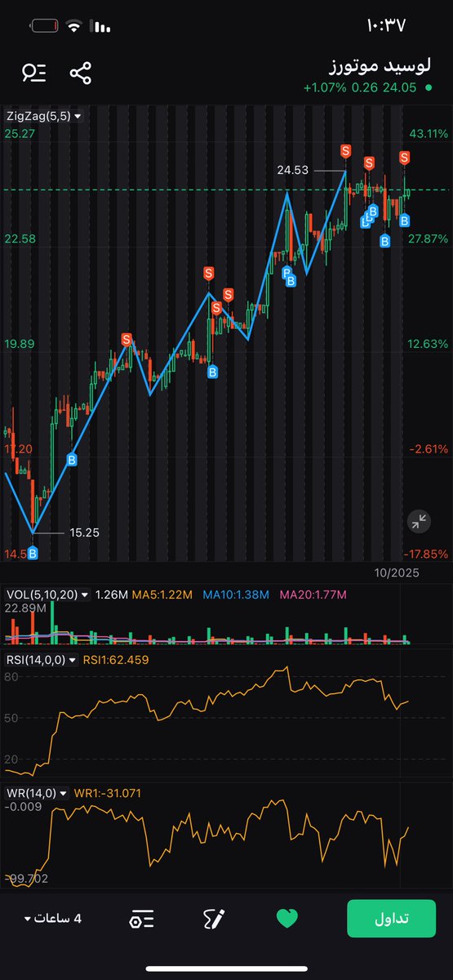Expand the VOL(5,10,20) indicator dropdown
This screenshot has width=453, height=980.
coord(47,595)
